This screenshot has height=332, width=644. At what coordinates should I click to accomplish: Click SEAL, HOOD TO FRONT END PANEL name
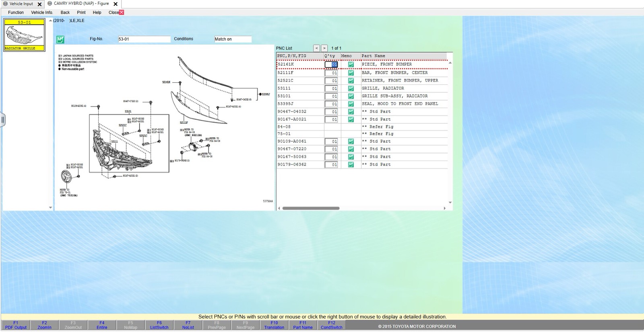click(400, 104)
